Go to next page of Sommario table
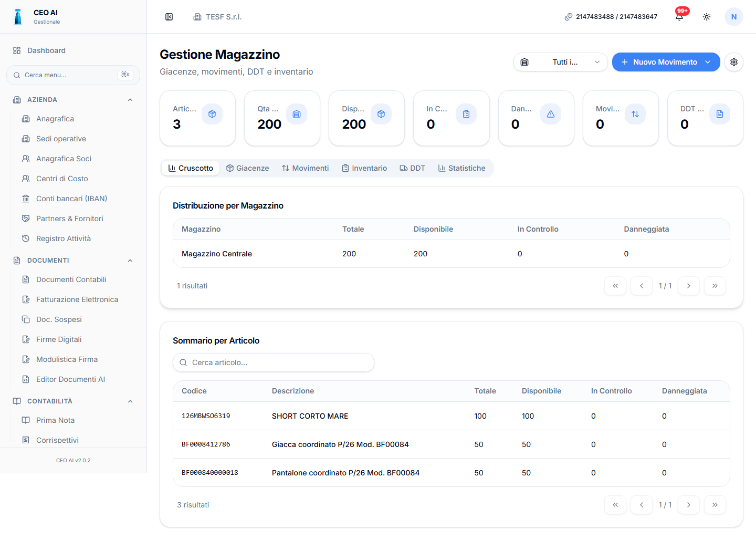 (x=689, y=505)
